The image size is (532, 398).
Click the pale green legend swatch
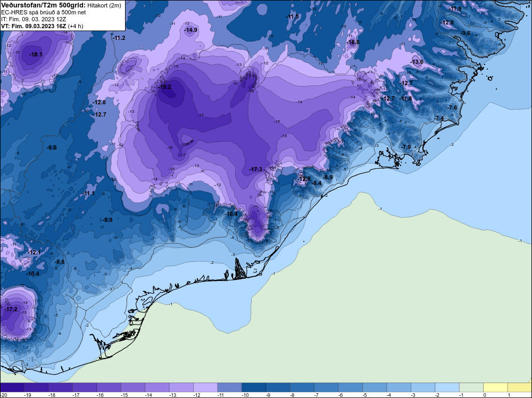[x=471, y=387]
